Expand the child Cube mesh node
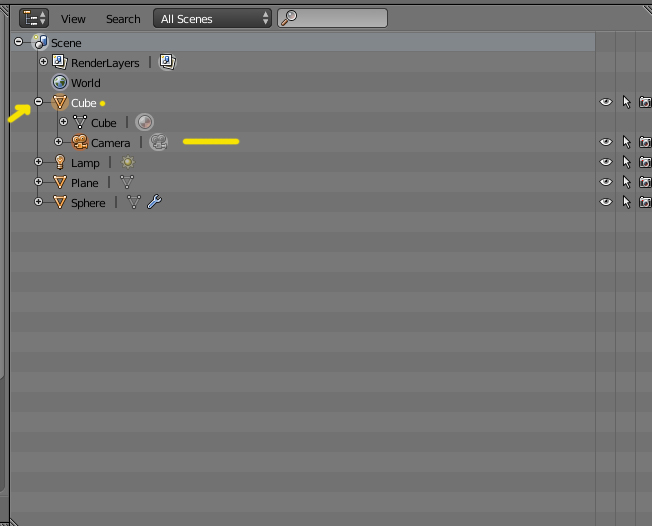 pos(63,121)
